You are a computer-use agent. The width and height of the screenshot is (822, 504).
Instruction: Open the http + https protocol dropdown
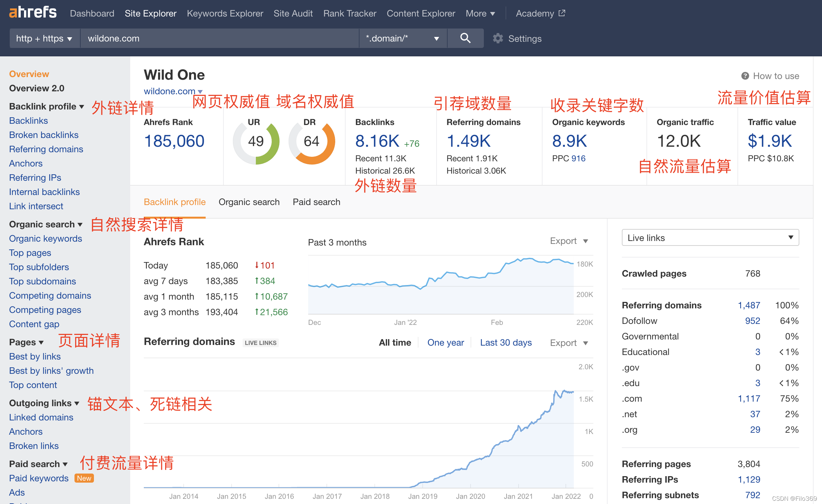click(44, 38)
